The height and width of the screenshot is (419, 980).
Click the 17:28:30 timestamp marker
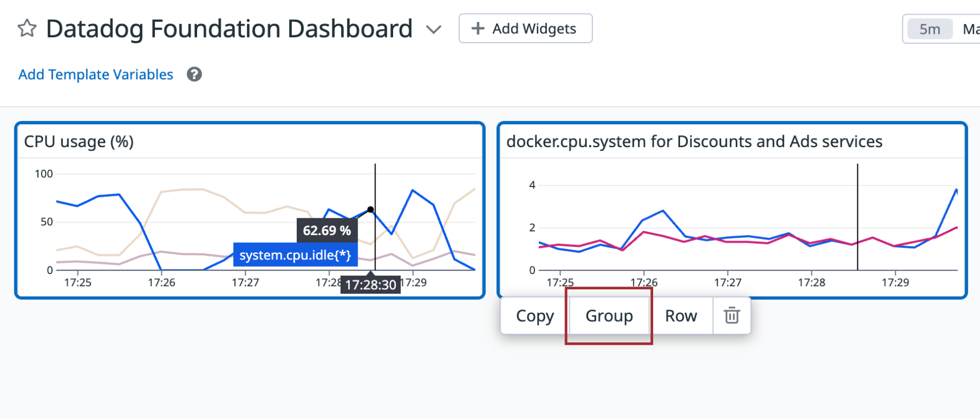click(x=371, y=284)
